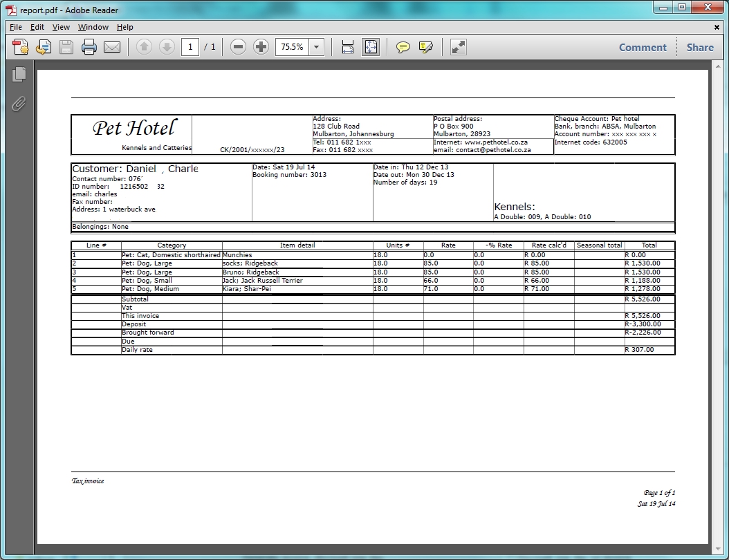The width and height of the screenshot is (729, 560).
Task: Open the File menu
Action: coord(15,27)
